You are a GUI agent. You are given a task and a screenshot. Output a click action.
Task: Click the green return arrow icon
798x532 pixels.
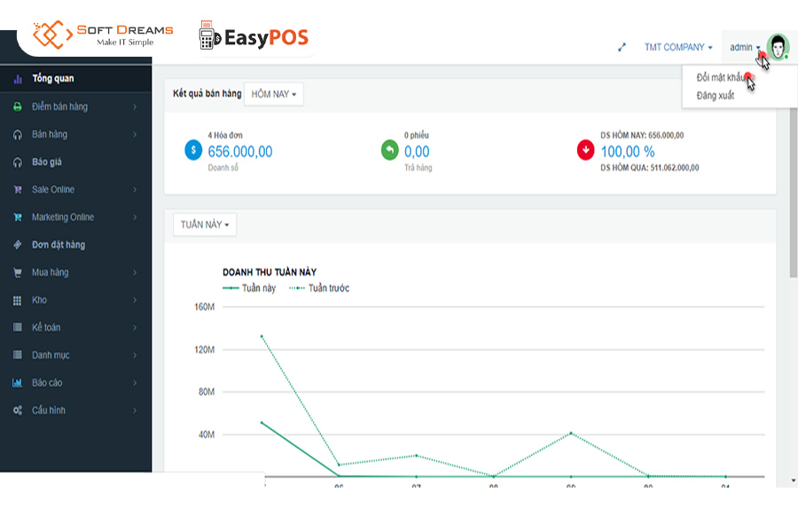coord(390,151)
